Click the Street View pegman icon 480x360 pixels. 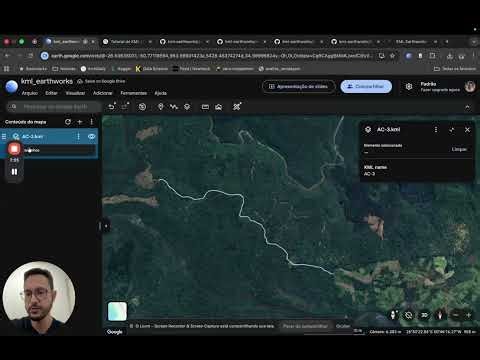393,315
